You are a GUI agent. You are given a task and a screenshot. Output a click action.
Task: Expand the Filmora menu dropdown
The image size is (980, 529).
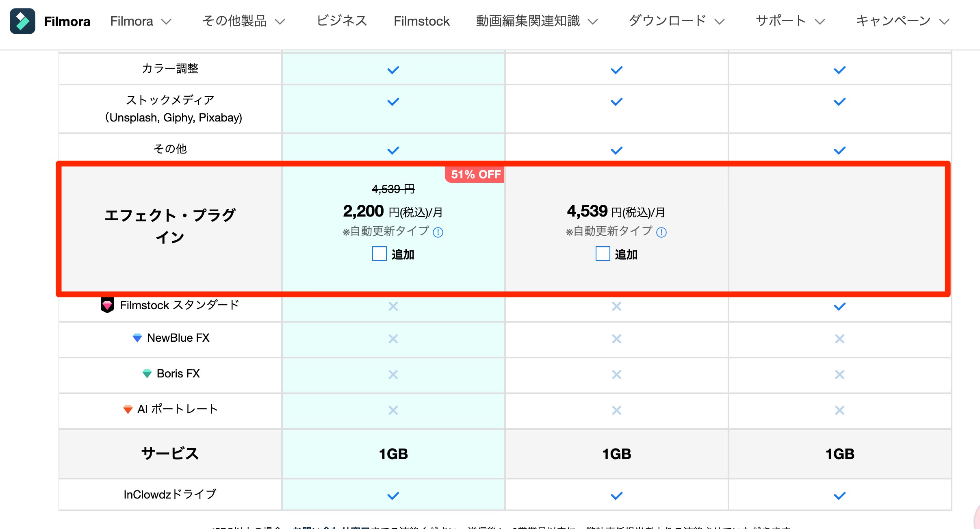click(x=141, y=21)
